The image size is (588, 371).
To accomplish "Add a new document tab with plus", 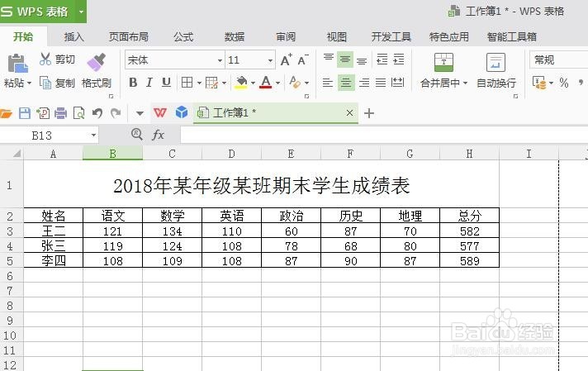I will (x=369, y=113).
